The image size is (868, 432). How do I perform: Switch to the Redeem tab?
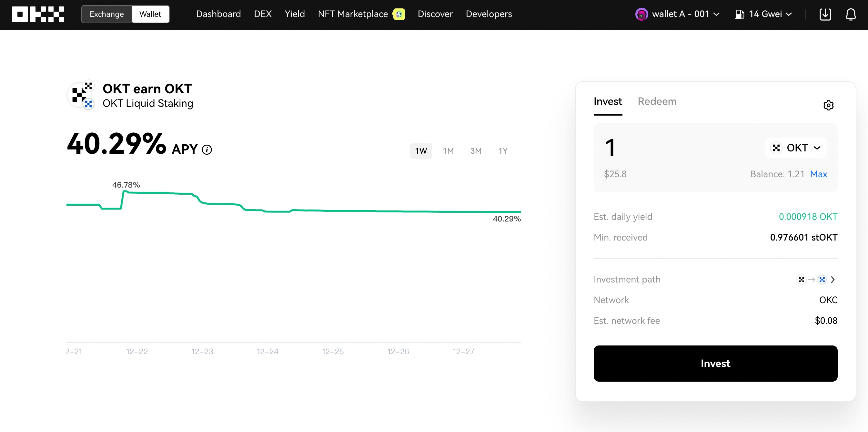[657, 101]
